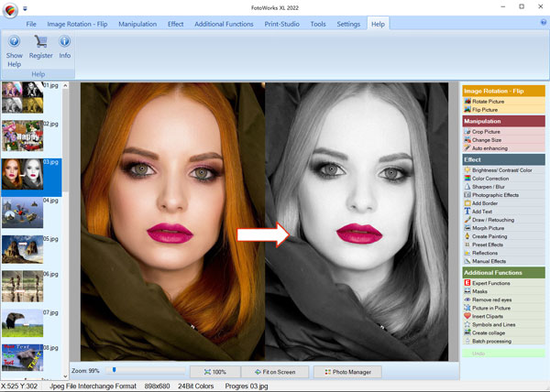Select thumbnail 01.jpg

[x=23, y=97]
